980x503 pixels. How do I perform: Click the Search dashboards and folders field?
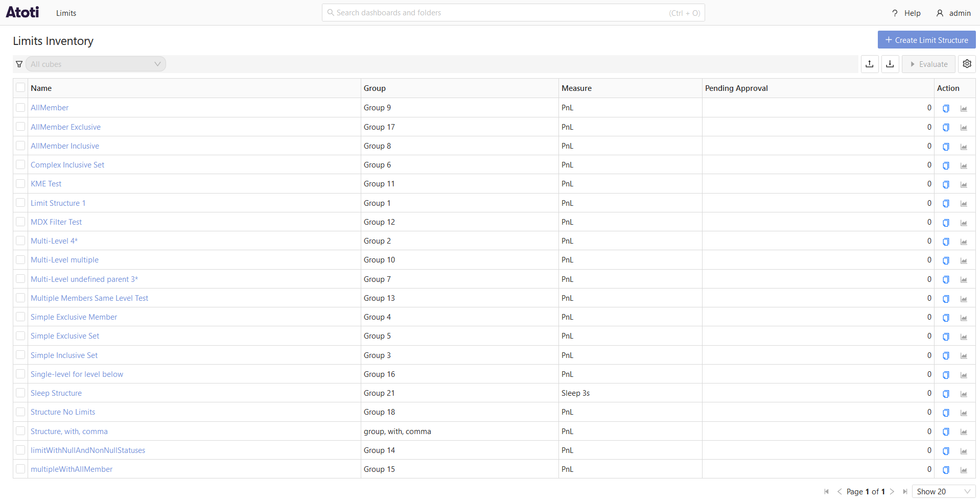tap(512, 13)
